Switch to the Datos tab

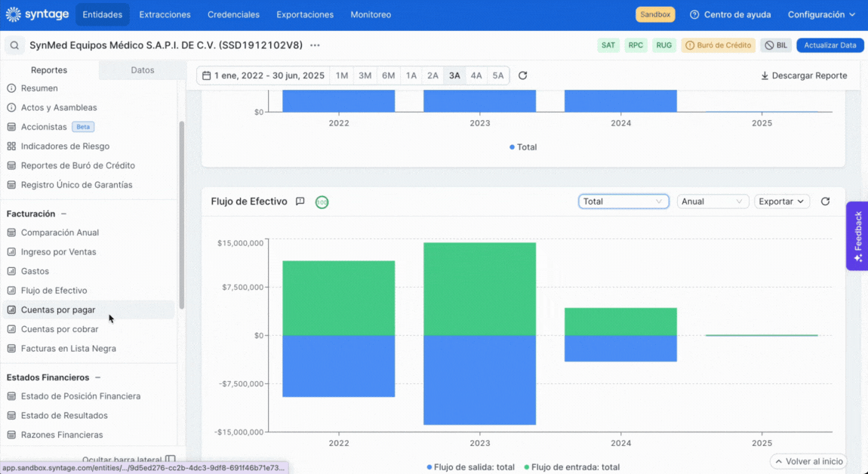142,69
